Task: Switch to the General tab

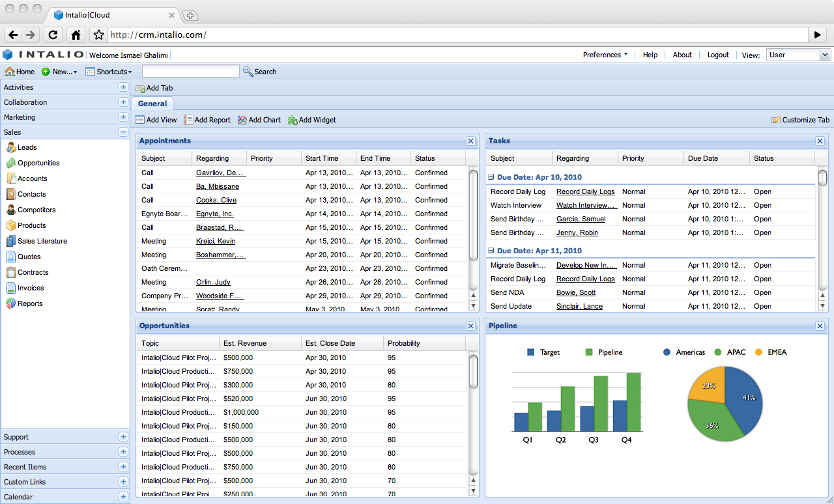Action: point(152,104)
